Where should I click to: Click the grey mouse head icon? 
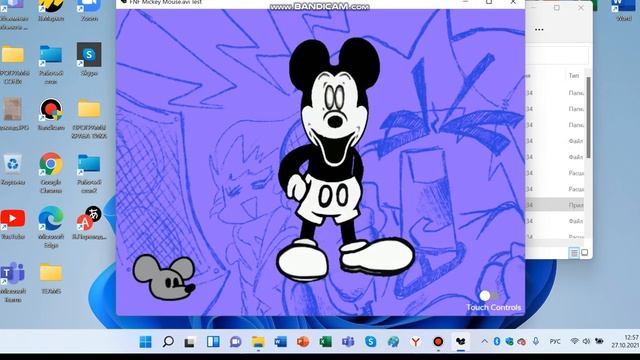[x=164, y=277]
